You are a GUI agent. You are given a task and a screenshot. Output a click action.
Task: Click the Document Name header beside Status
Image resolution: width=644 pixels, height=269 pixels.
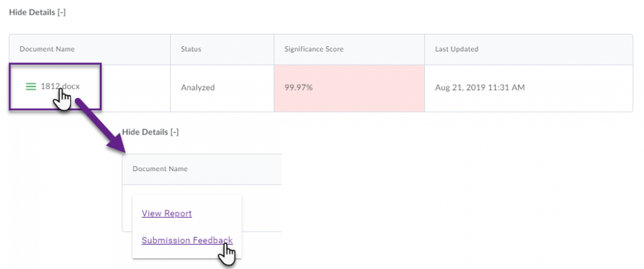coord(47,50)
